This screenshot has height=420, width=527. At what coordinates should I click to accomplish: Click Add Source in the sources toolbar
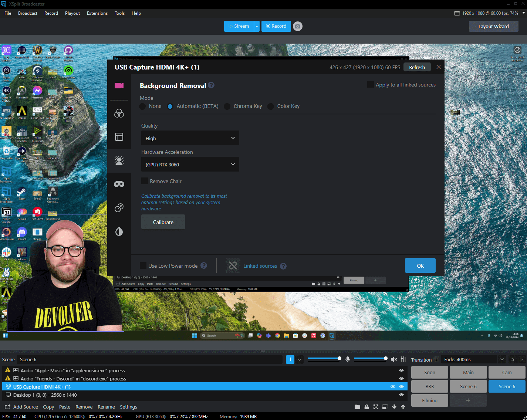21,407
